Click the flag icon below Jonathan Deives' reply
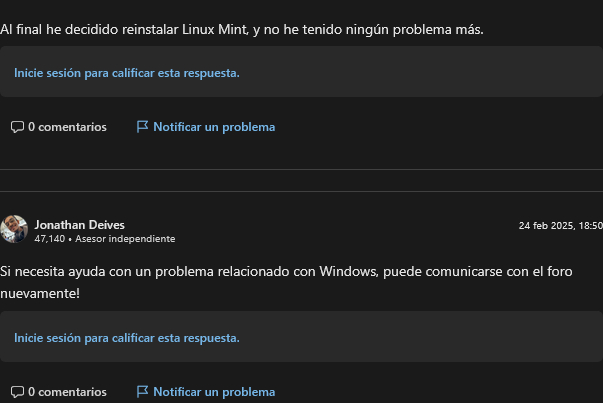603x403 pixels. (142, 392)
